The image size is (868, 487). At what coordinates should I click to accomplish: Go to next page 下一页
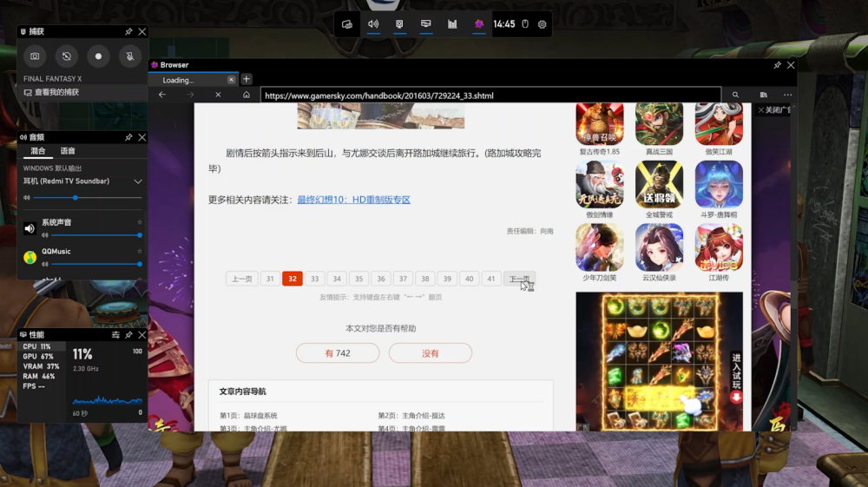coord(519,279)
